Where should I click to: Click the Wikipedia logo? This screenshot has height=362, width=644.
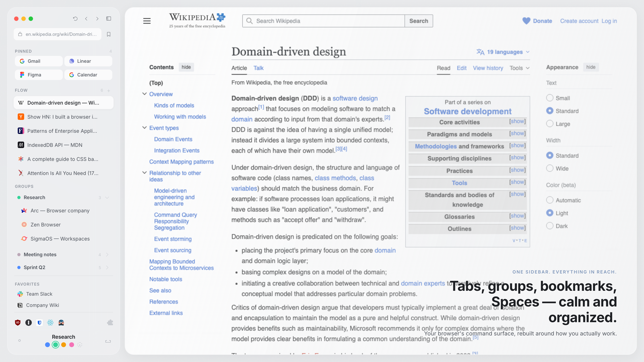(197, 20)
